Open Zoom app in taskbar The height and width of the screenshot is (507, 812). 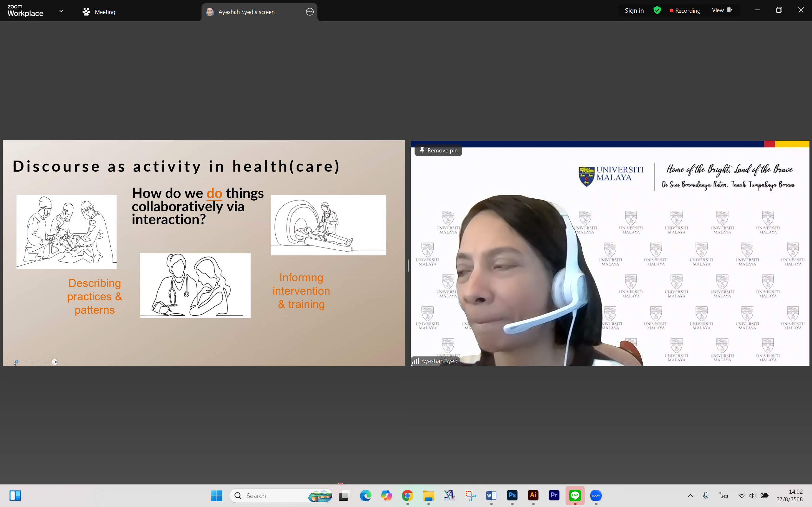pyautogui.click(x=596, y=496)
